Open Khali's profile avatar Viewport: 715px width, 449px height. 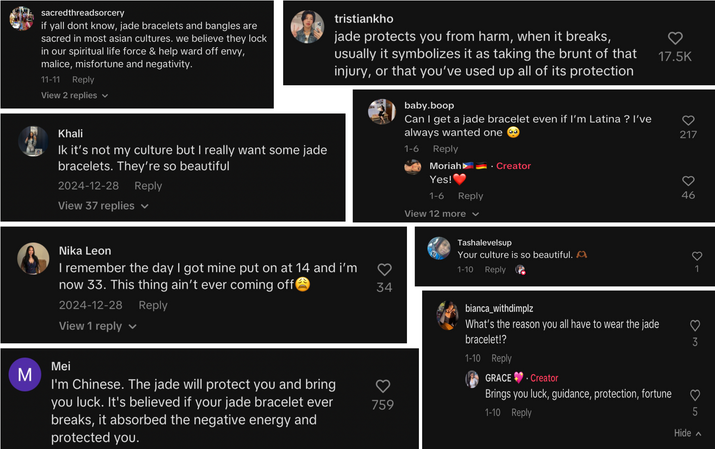pyautogui.click(x=34, y=141)
